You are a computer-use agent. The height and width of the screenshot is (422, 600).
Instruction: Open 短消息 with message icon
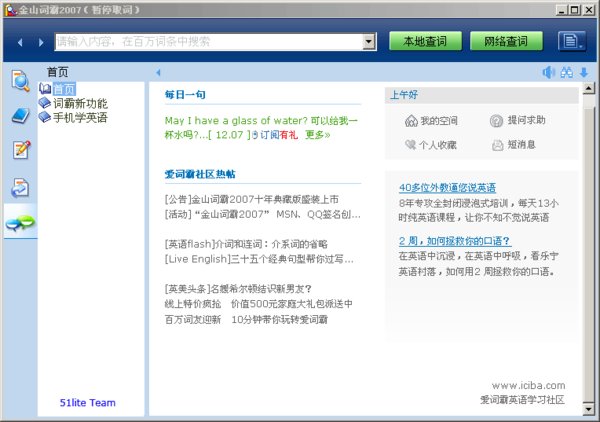(x=514, y=145)
